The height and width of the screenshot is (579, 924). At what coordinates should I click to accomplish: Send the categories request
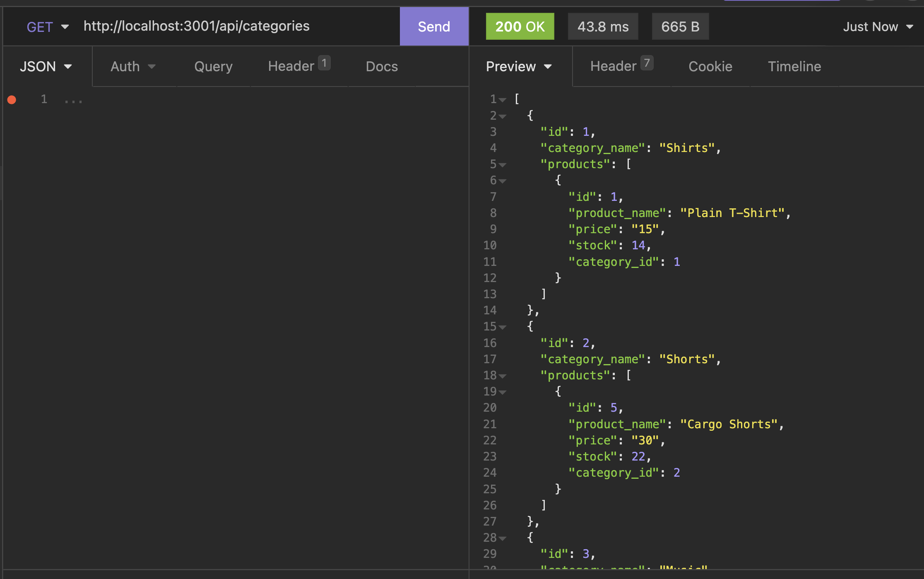(433, 26)
